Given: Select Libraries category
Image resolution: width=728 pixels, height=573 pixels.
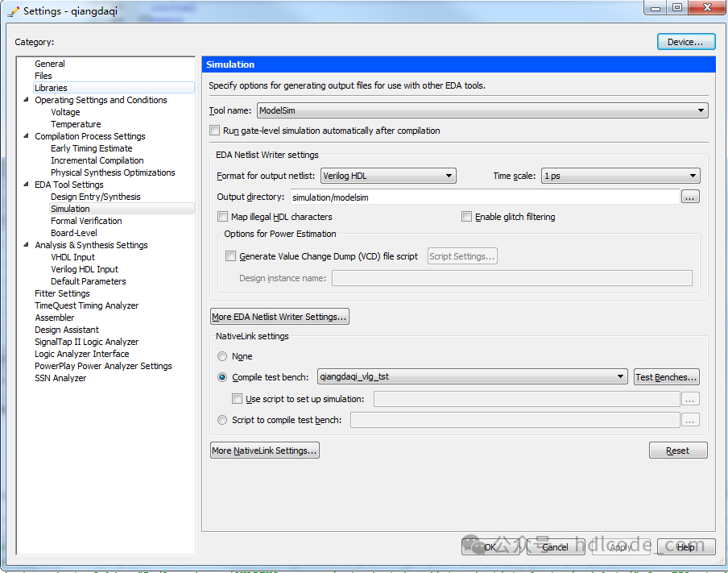Looking at the screenshot, I should [51, 88].
